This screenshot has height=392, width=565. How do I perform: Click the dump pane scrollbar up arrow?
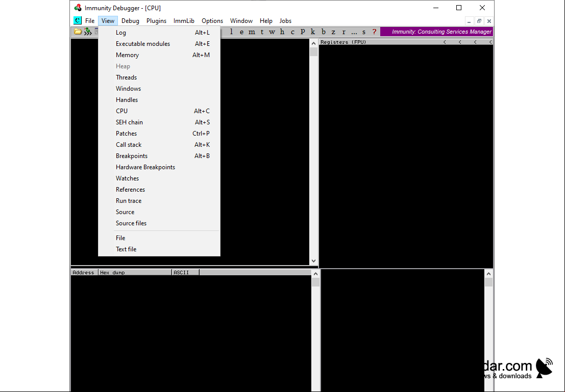tap(315, 274)
